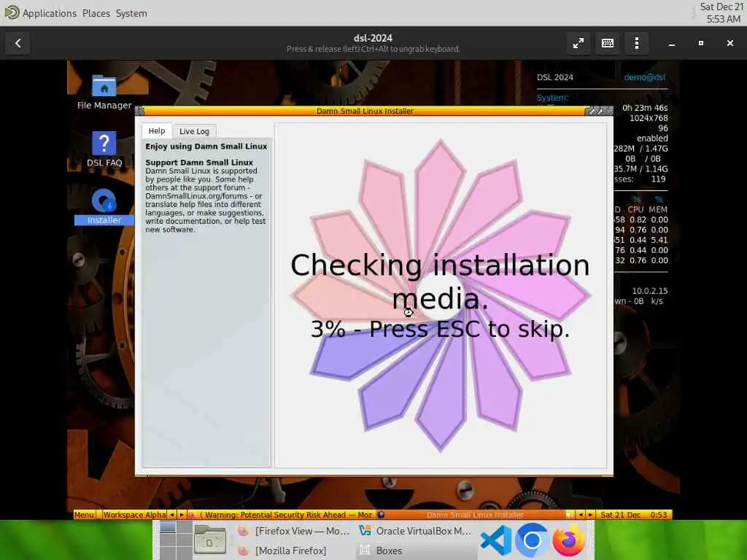Click the installer window title bar

pyautogui.click(x=365, y=111)
